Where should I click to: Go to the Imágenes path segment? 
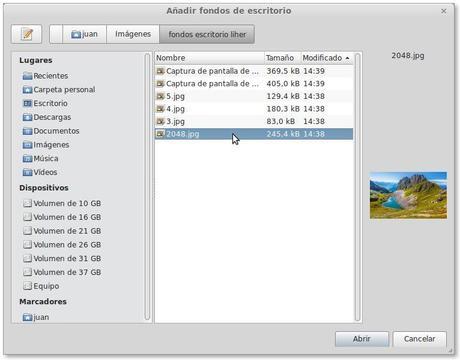tap(133, 34)
